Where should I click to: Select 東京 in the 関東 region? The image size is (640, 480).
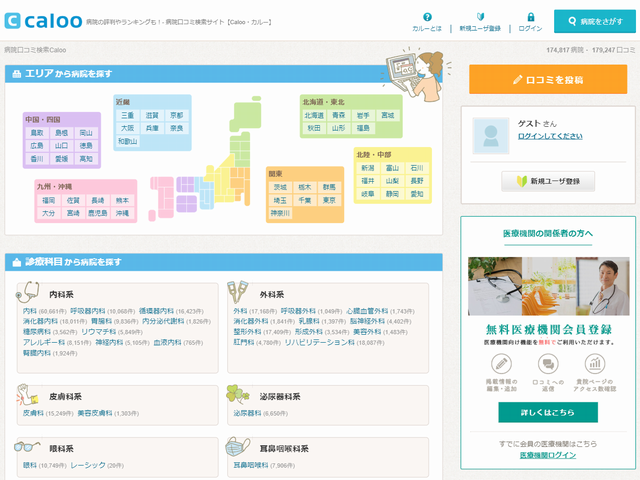click(331, 200)
